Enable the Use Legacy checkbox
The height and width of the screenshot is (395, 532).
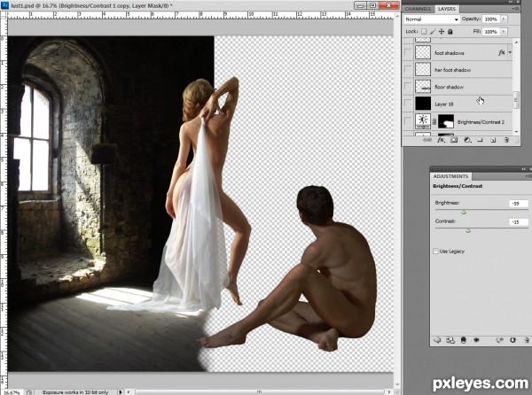click(435, 251)
